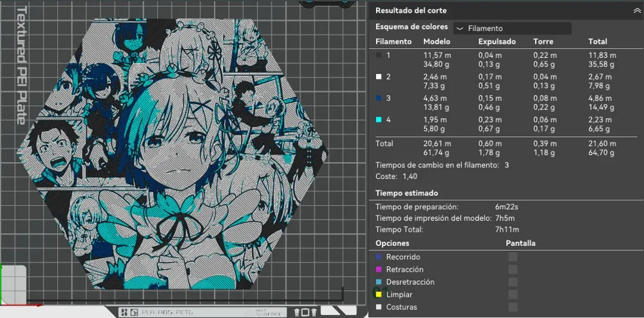Click the Desretracción option label

click(x=410, y=282)
